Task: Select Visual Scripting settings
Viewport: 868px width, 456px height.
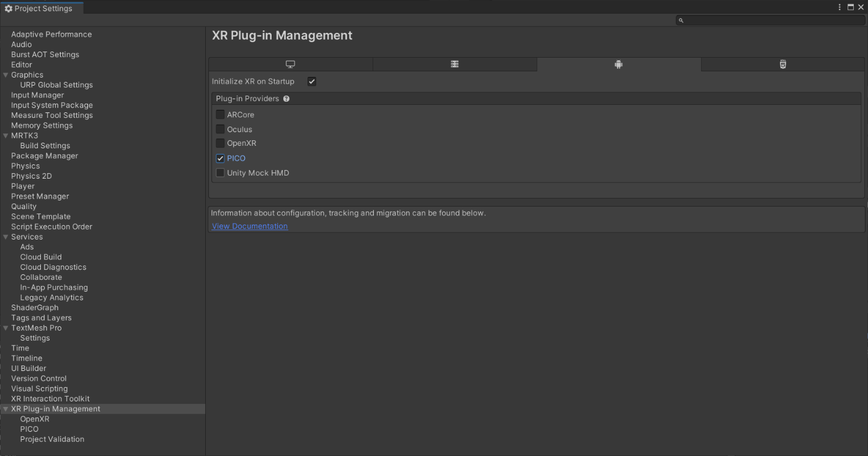Action: pyautogui.click(x=40, y=389)
